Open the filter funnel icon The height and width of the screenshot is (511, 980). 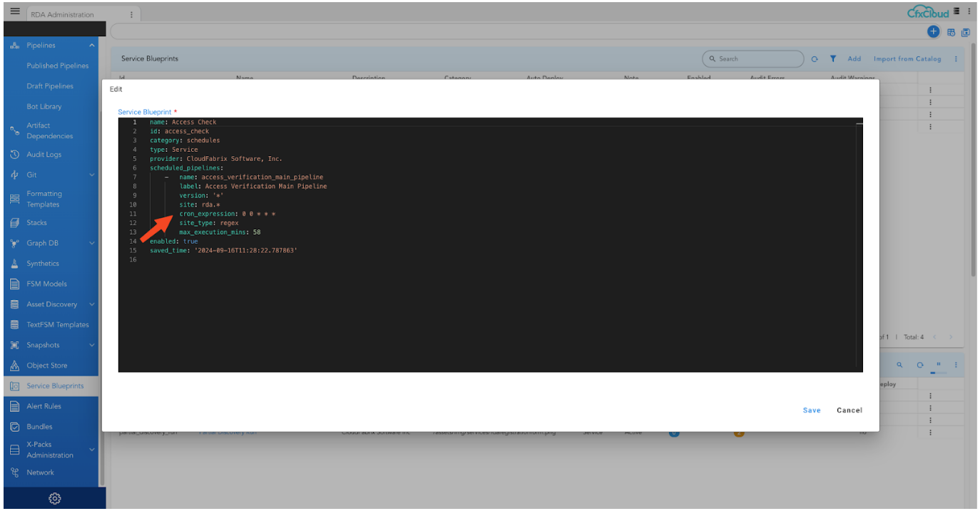pyautogui.click(x=832, y=59)
